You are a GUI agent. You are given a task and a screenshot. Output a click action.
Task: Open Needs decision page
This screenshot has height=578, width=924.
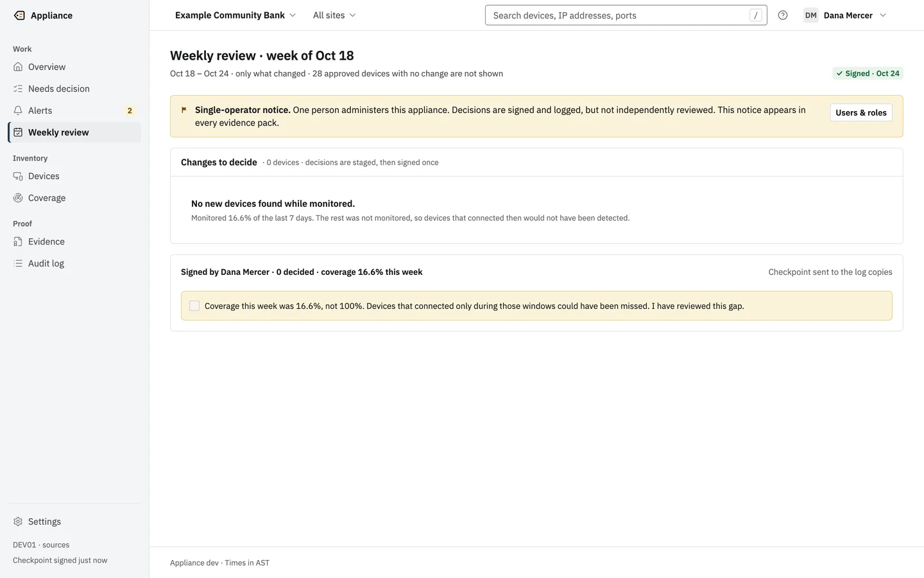(74, 89)
